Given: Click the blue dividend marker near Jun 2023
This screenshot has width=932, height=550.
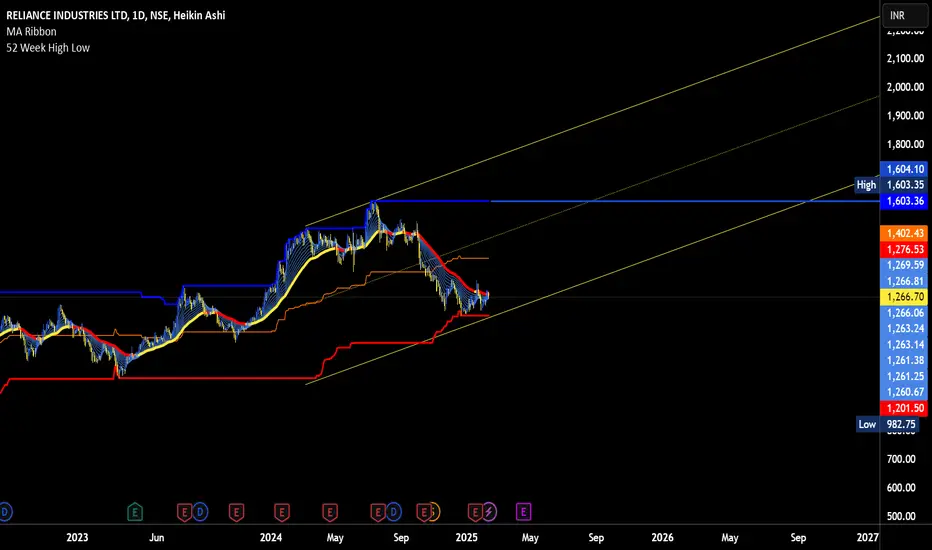Looking at the screenshot, I should pos(200,511).
